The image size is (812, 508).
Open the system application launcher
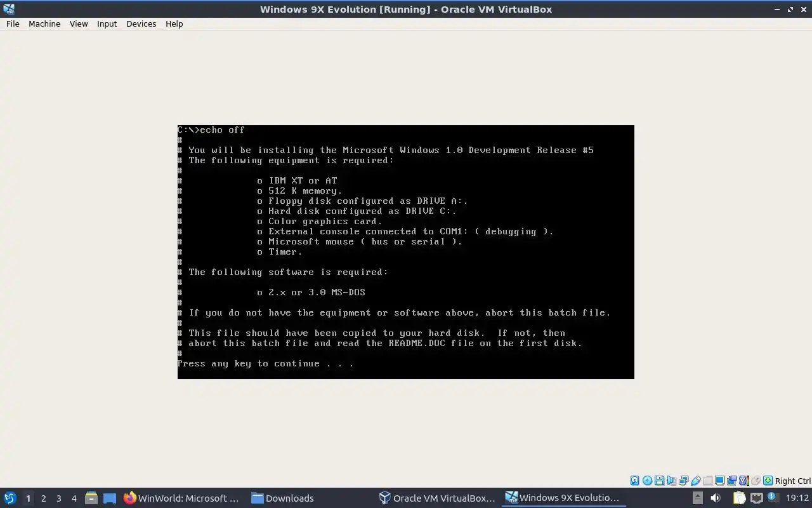(x=10, y=498)
